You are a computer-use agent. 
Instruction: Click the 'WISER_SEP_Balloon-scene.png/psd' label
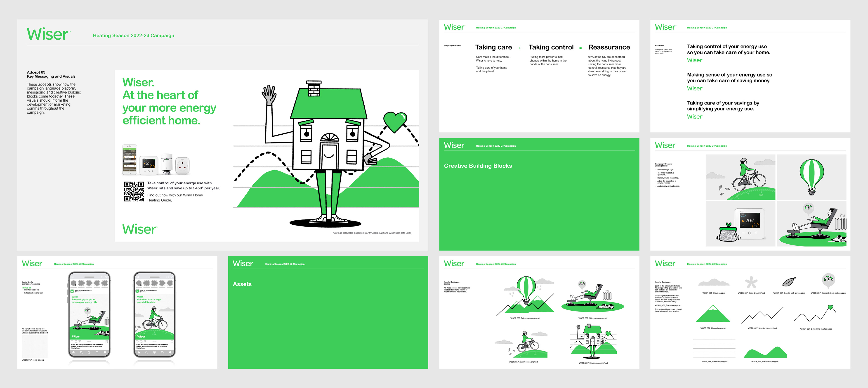coord(525,318)
